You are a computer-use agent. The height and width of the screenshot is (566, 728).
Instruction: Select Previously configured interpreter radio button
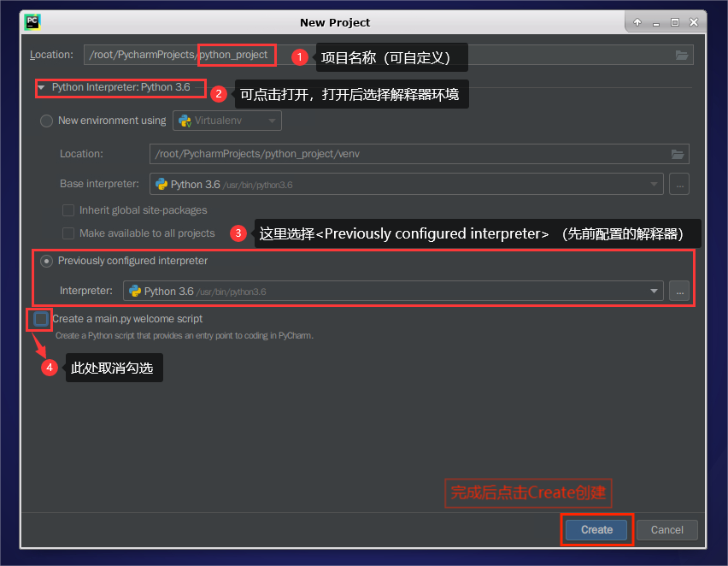coord(46,261)
